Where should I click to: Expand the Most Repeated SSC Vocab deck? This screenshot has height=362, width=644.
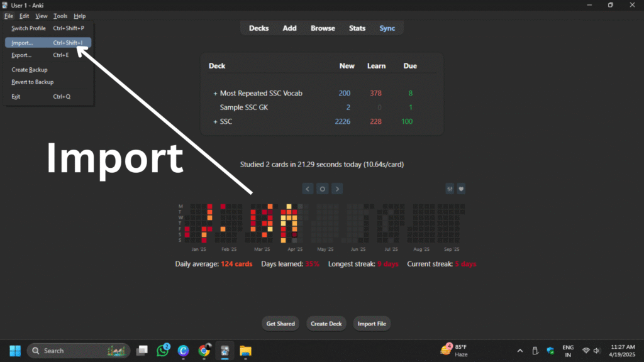[x=215, y=94]
